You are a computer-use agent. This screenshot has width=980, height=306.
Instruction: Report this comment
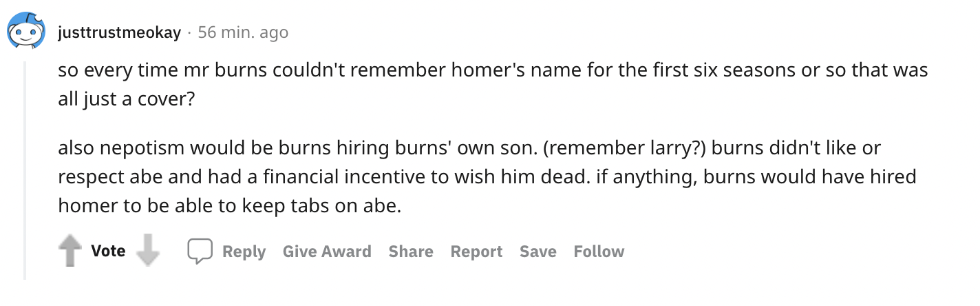(x=476, y=252)
